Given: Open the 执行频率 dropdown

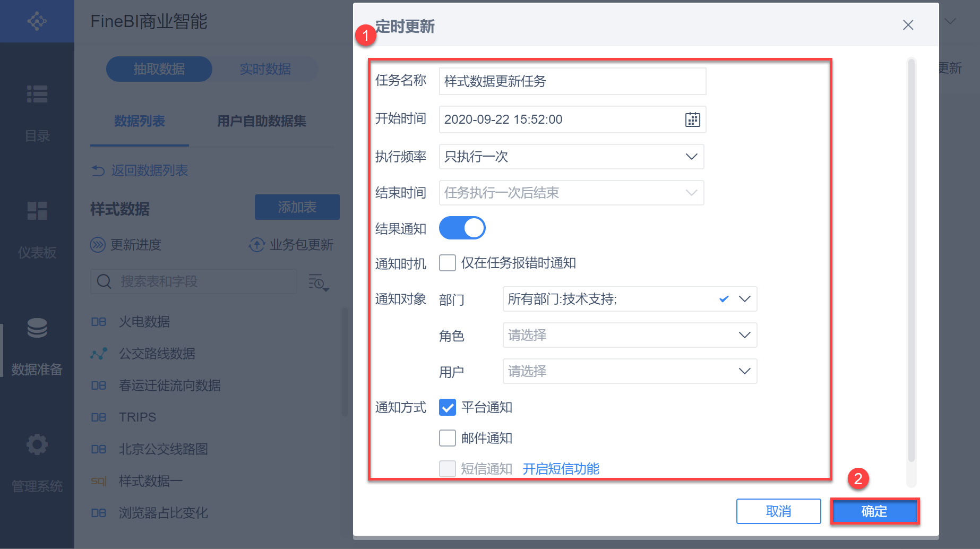Looking at the screenshot, I should point(572,157).
